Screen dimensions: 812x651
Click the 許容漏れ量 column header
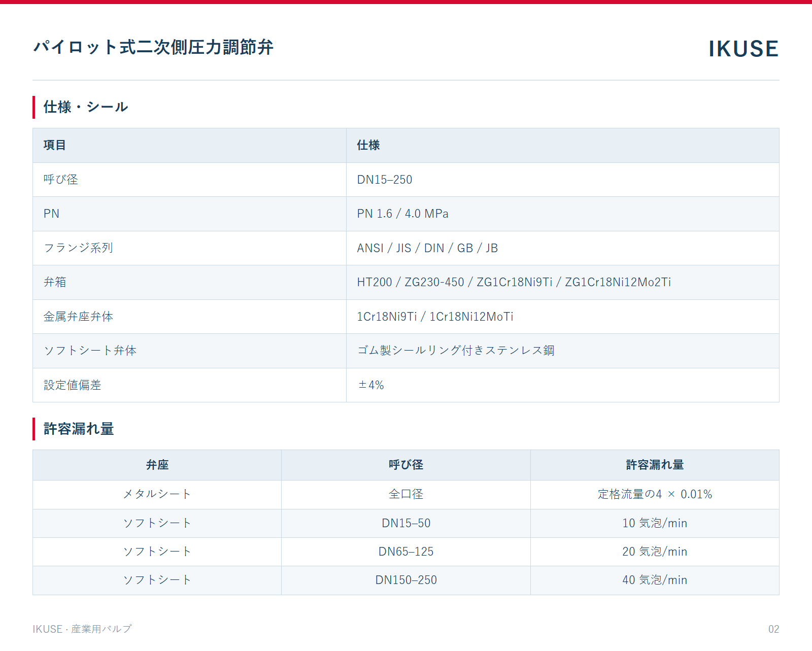[655, 465]
